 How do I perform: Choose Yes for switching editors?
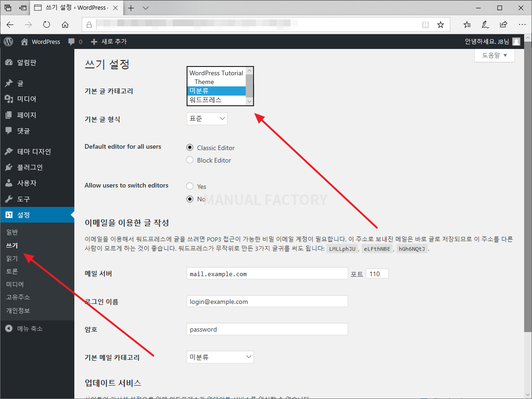(190, 186)
